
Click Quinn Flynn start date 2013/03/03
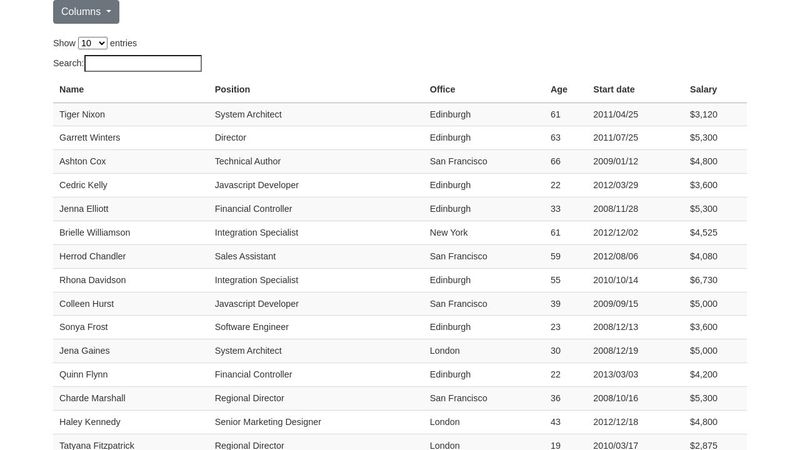615,374
